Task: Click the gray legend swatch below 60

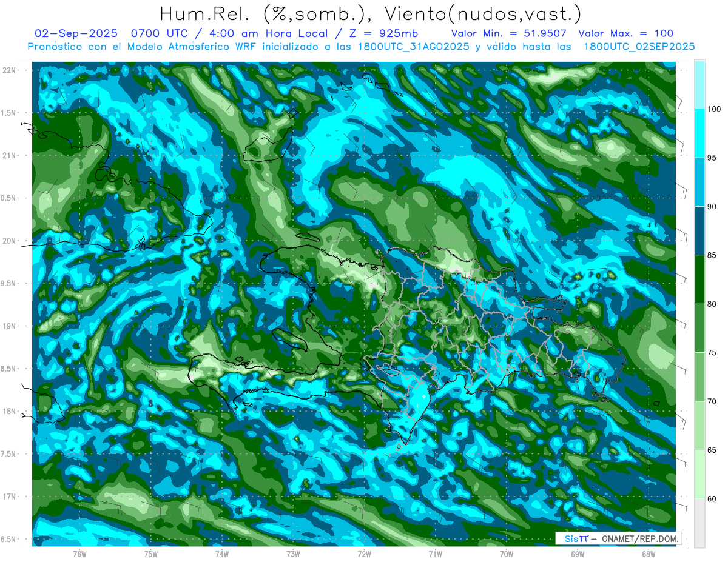Action: coord(699,523)
